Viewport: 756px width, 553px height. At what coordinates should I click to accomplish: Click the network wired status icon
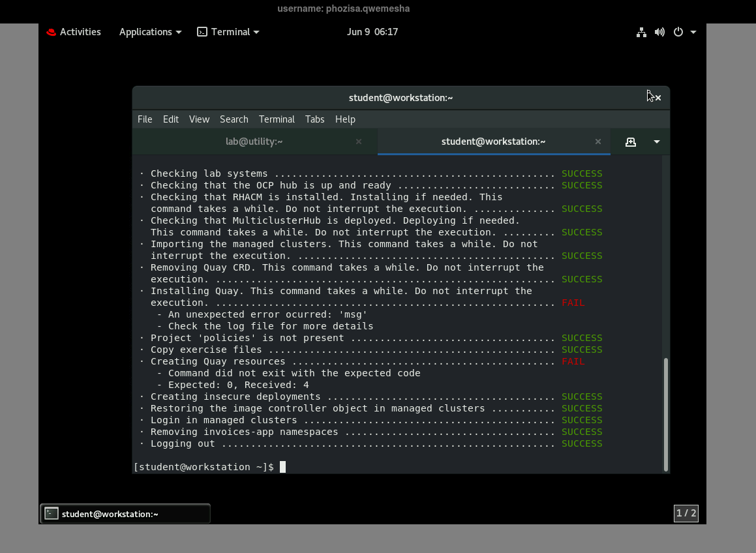(641, 32)
